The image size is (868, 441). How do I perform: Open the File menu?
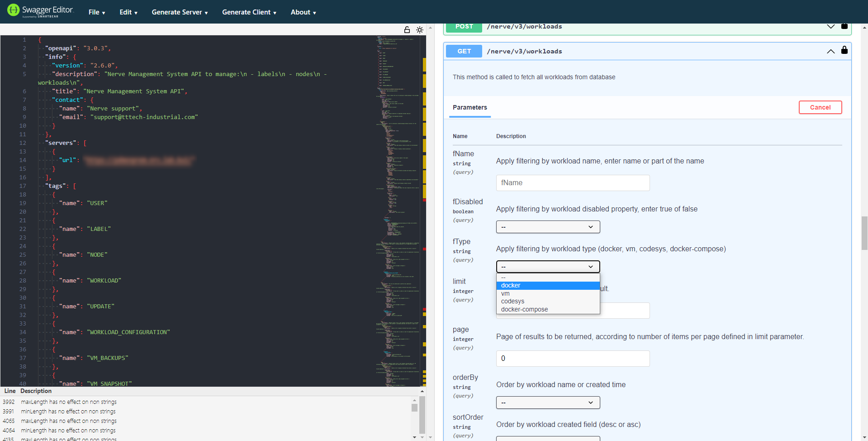96,12
